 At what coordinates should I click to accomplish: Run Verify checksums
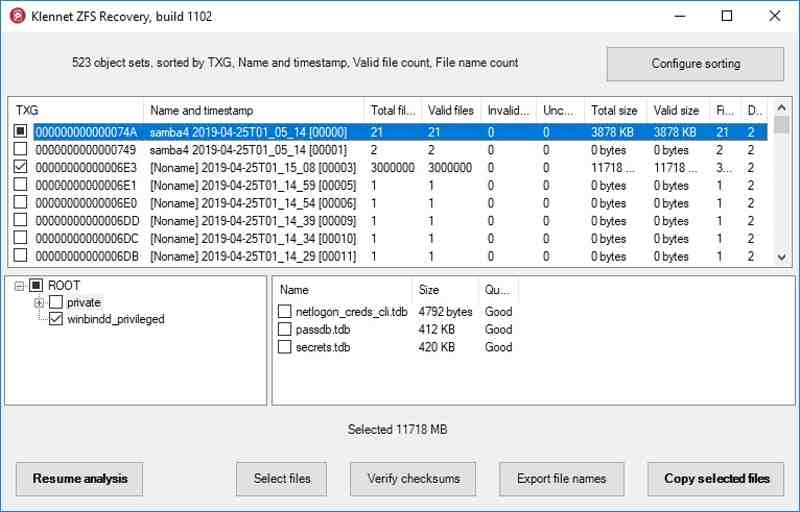point(413,479)
